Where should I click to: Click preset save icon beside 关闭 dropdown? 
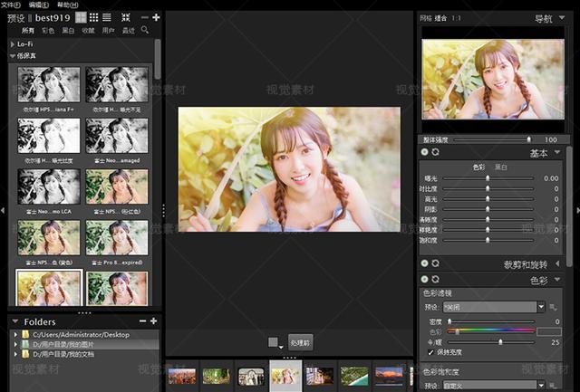554,307
